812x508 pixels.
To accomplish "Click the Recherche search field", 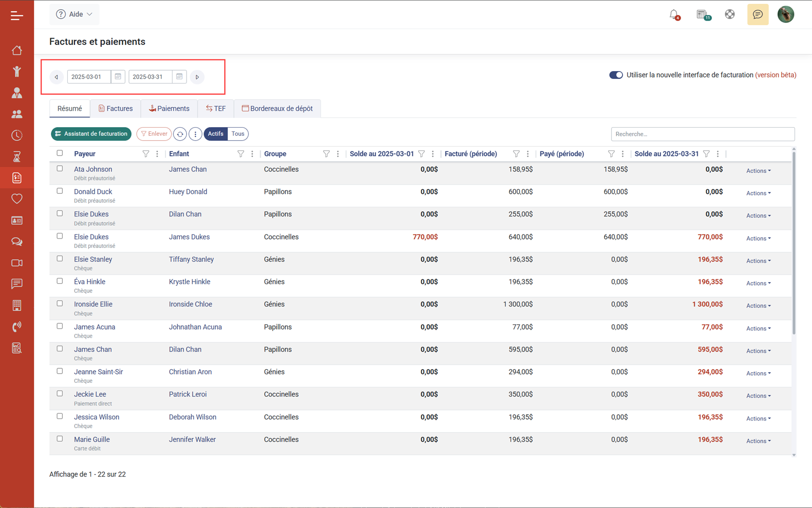I will coord(702,134).
